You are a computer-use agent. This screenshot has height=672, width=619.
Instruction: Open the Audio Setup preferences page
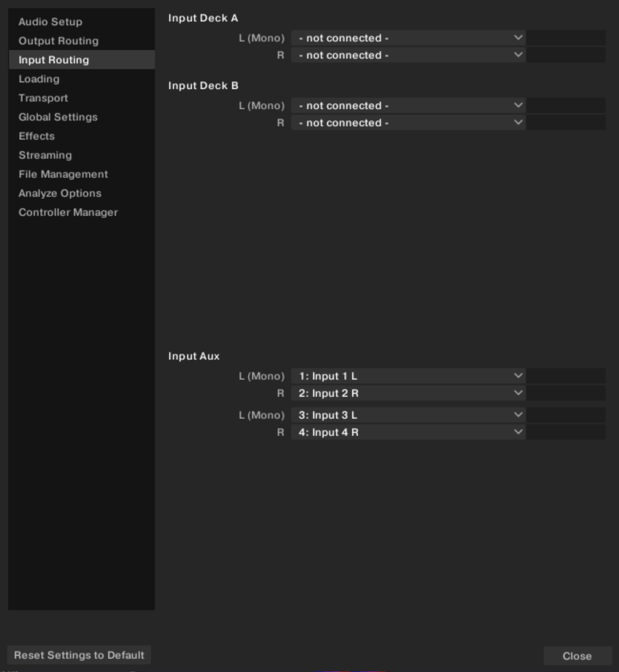tap(50, 22)
